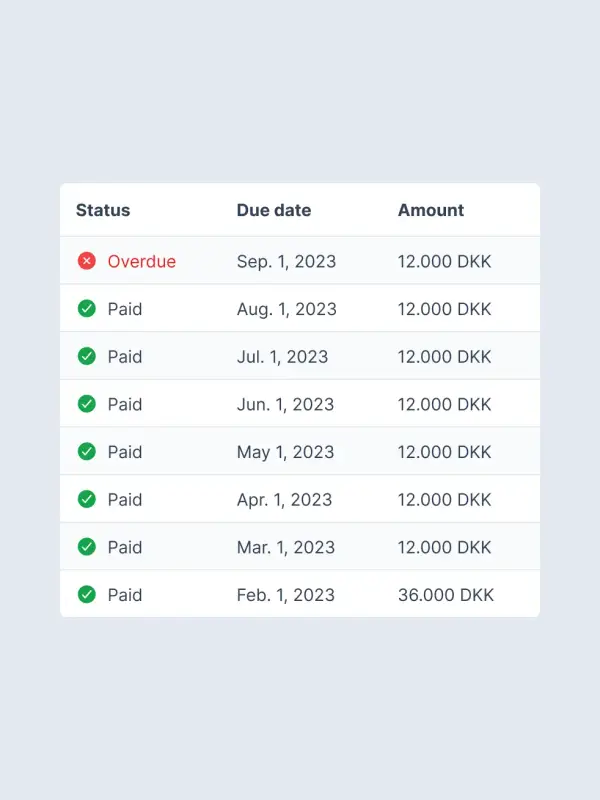The height and width of the screenshot is (800, 600).
Task: Click the 12.000 DKK amount in Overdue row
Action: coord(445,261)
